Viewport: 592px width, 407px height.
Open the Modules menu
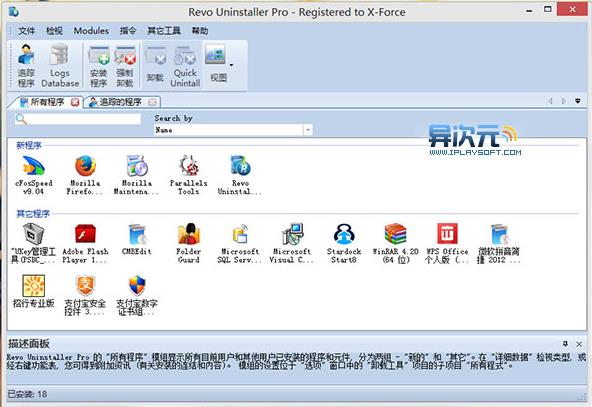tap(91, 31)
